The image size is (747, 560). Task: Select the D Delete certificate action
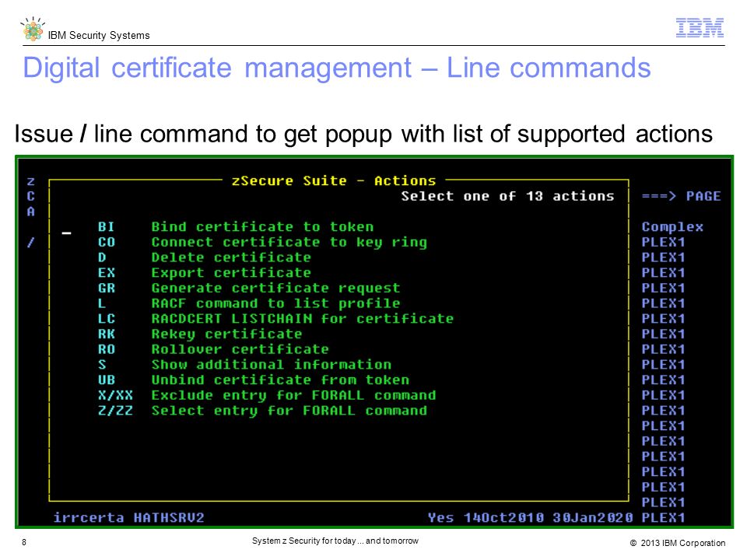pyautogui.click(x=205, y=257)
